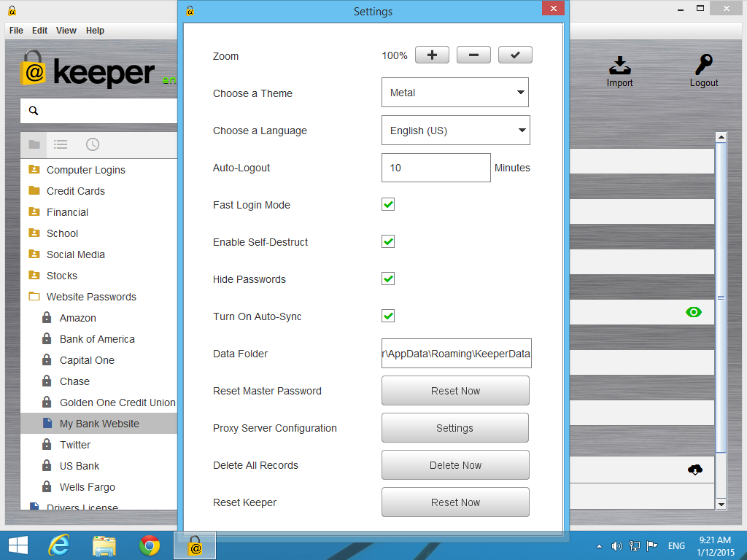Expand the Social Media folder
The width and height of the screenshot is (747, 560).
[x=34, y=254]
